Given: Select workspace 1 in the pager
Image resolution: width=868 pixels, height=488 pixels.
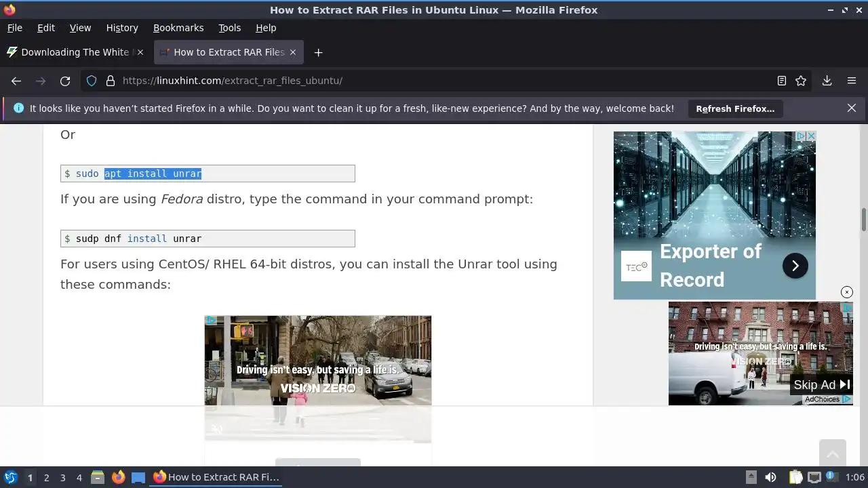Looking at the screenshot, I should (x=30, y=477).
